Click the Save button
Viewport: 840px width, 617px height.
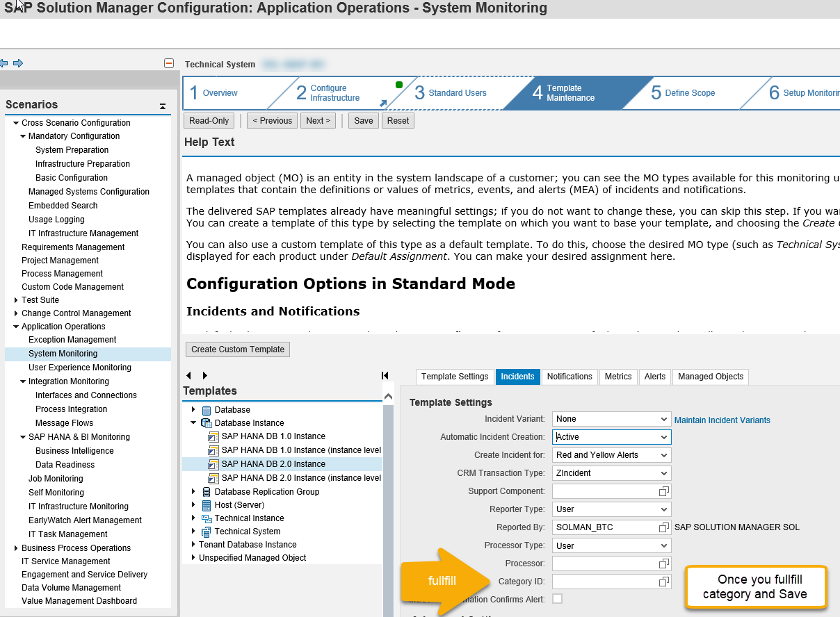tap(364, 121)
